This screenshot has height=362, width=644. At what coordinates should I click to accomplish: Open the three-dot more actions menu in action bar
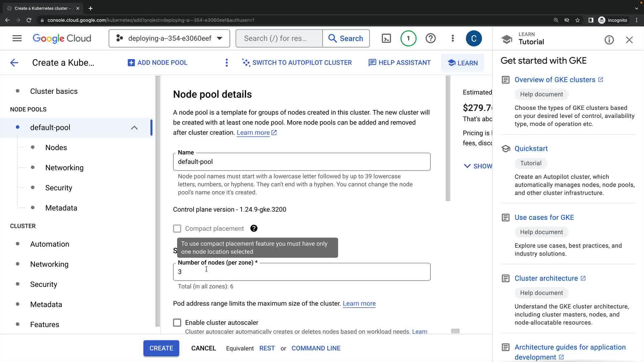pos(227,63)
